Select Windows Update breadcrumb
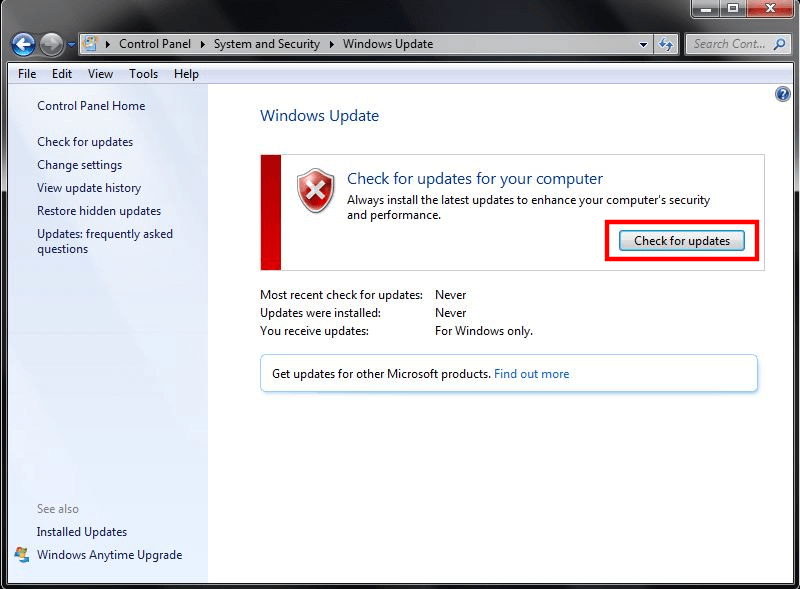 click(388, 44)
